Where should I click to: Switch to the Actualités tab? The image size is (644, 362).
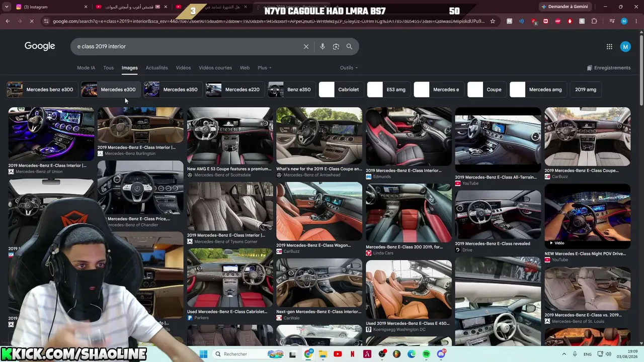tap(156, 68)
